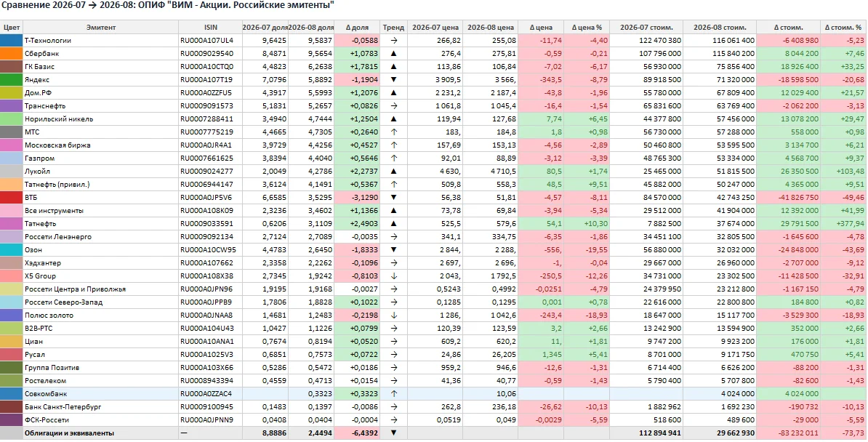Click the down-arrow trend icon for X5 Group
The image size is (868, 442).
coord(393,276)
